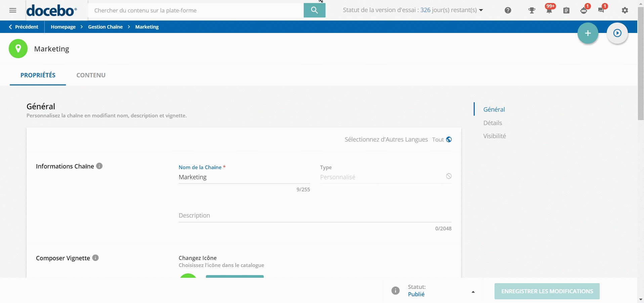Go back using the Précédent link
Image resolution: width=644 pixels, height=303 pixels.
point(23,27)
